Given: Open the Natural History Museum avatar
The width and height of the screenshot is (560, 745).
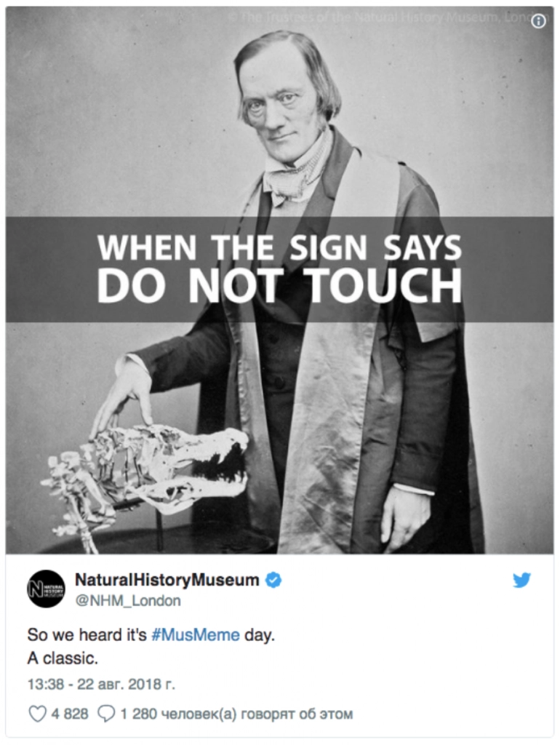Looking at the screenshot, I should 46,589.
